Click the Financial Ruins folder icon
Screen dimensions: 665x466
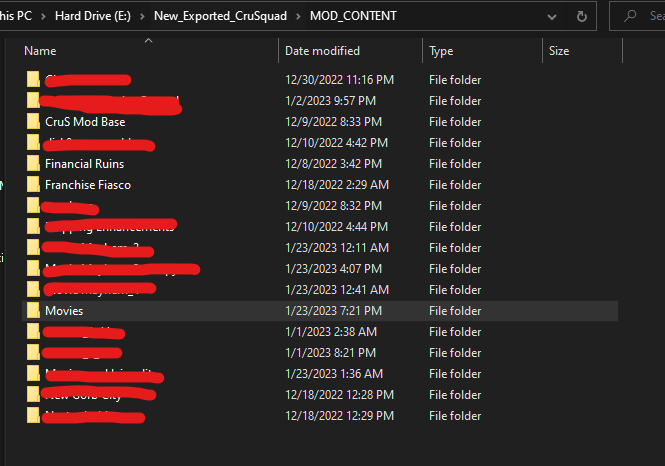click(x=33, y=163)
